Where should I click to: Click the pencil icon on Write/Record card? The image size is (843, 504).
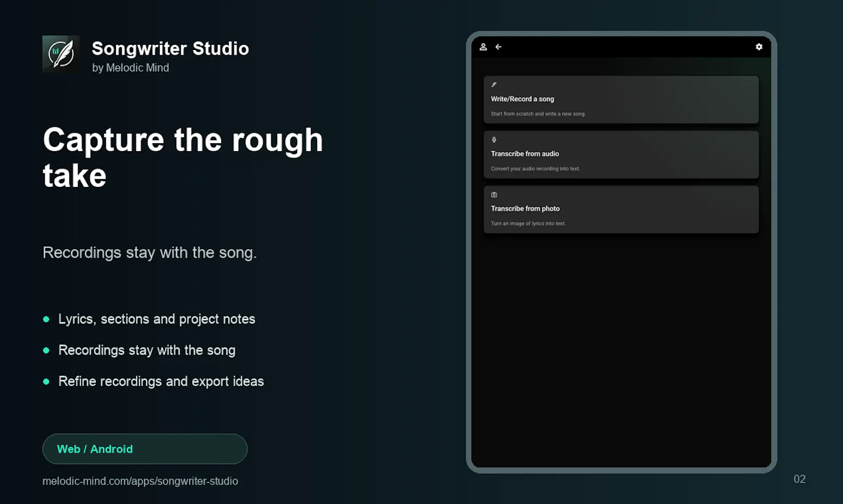pyautogui.click(x=494, y=85)
